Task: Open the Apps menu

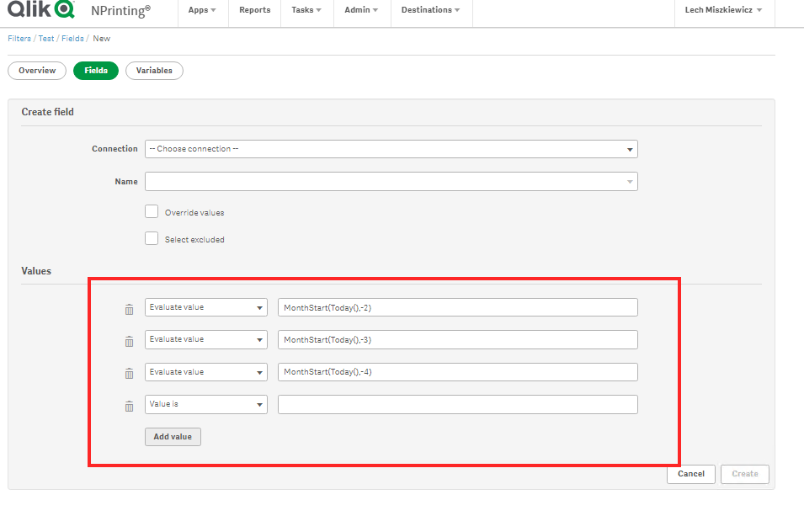Action: (202, 10)
